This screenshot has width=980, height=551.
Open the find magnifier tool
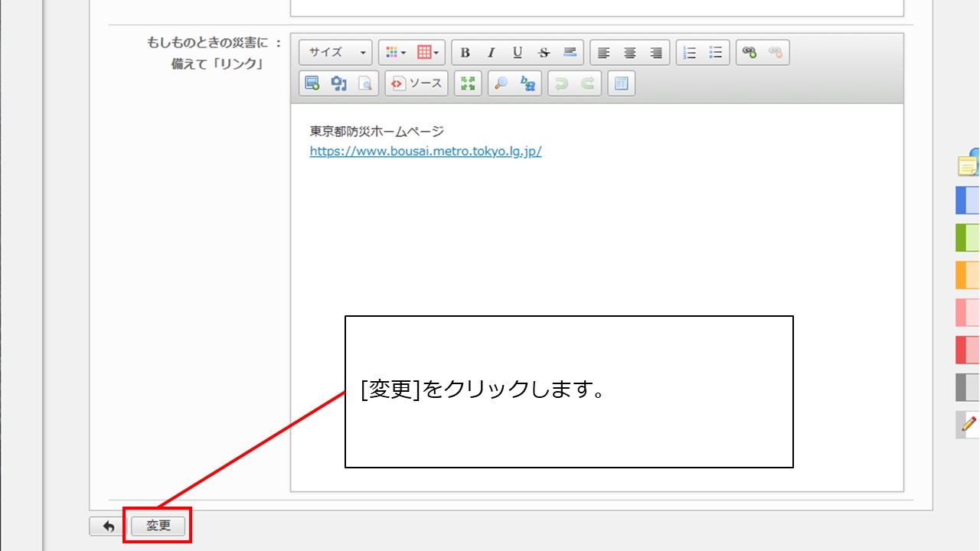pyautogui.click(x=501, y=83)
